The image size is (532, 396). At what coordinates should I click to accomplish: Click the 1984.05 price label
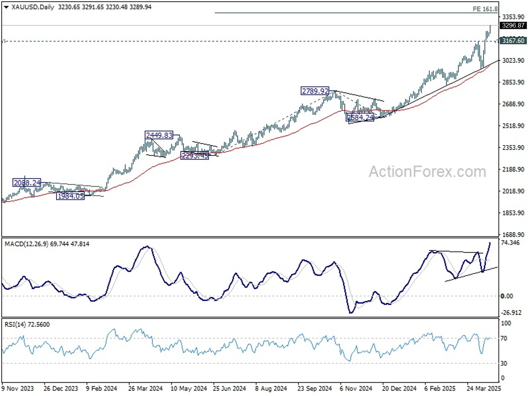point(70,196)
